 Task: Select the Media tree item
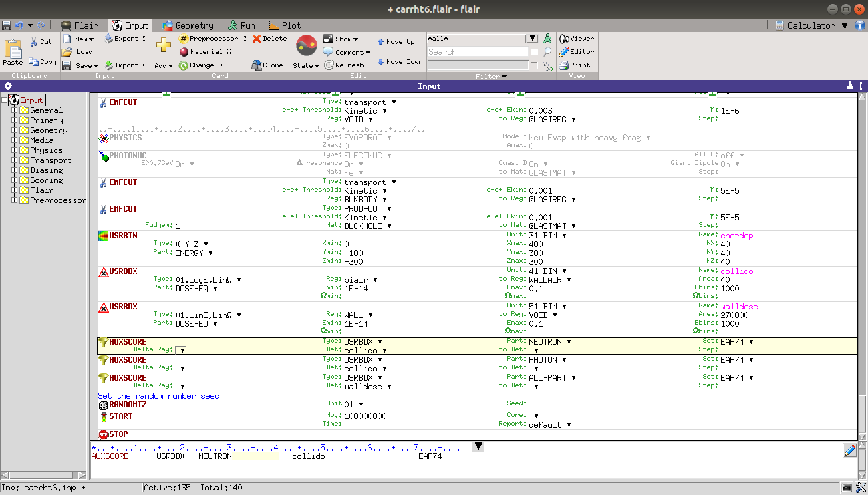point(41,140)
